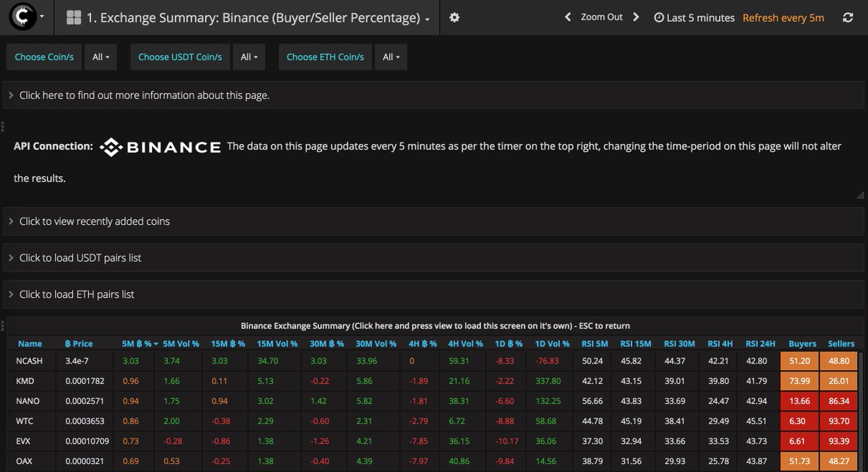The height and width of the screenshot is (472, 868).
Task: Sort by RSI 4H column header
Action: (x=720, y=344)
